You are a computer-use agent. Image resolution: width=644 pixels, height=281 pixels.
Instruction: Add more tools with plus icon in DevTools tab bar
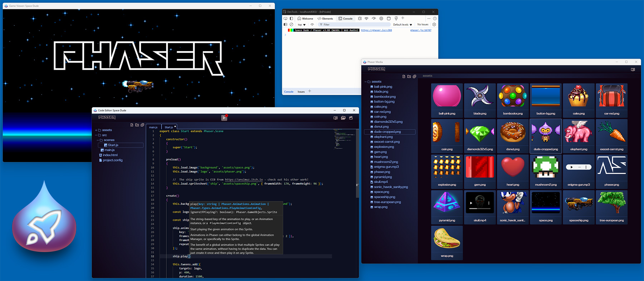tap(403, 18)
